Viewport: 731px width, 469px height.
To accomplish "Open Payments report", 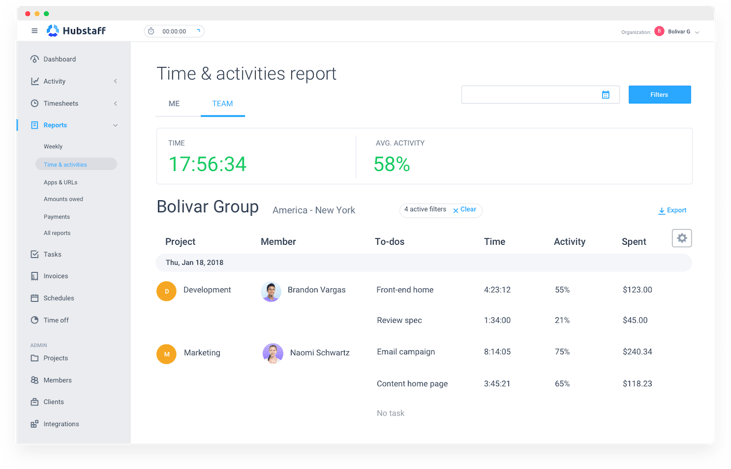I will coord(57,217).
